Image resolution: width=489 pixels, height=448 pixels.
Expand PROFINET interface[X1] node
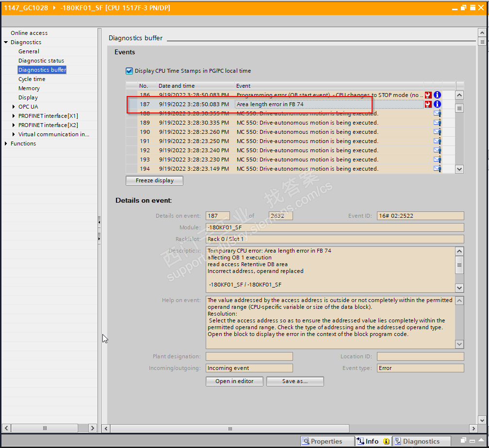pos(14,116)
